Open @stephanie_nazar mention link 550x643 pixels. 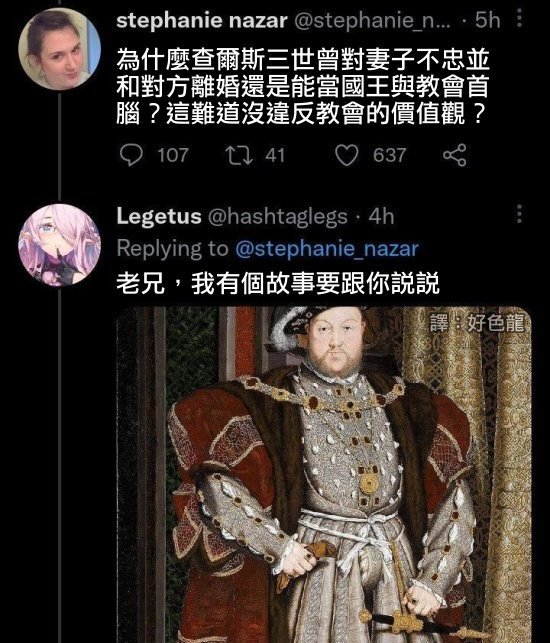(327, 249)
